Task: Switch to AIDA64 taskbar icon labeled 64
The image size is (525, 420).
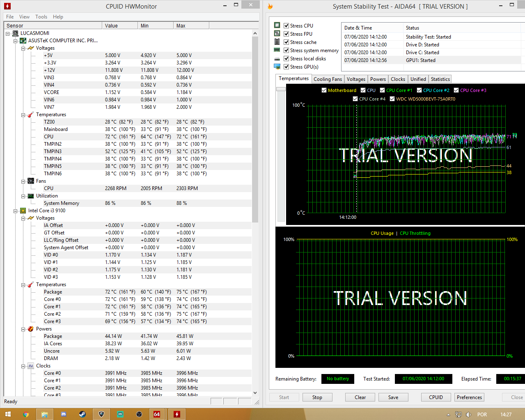Action: pos(156,414)
